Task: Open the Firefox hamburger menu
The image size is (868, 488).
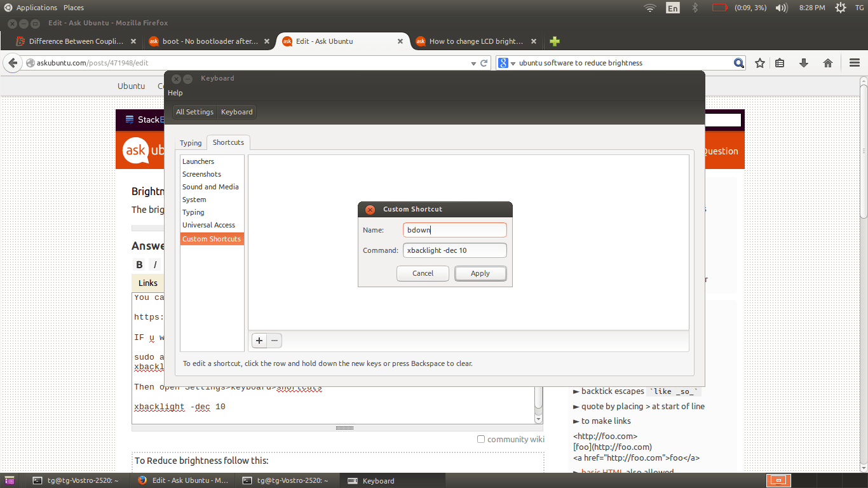Action: (855, 63)
